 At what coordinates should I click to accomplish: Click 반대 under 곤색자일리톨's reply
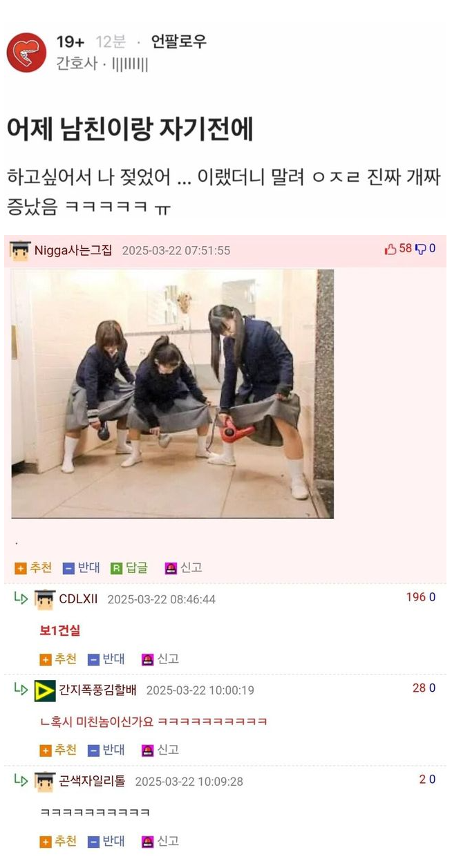pos(106,841)
